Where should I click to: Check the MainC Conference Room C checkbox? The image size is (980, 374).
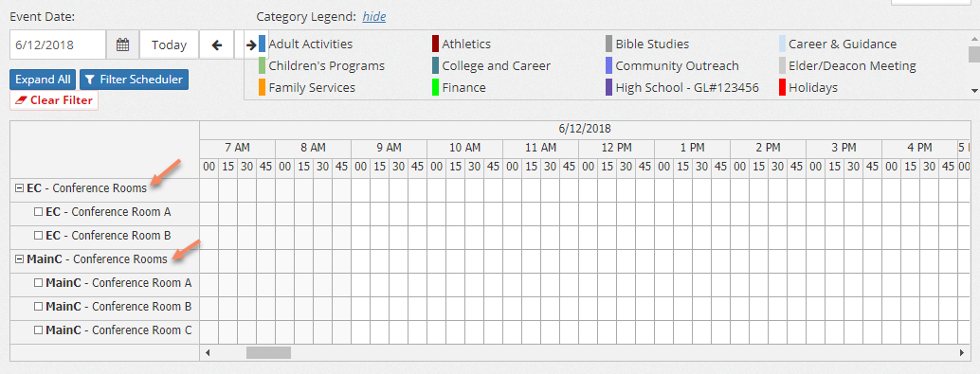pyautogui.click(x=38, y=330)
